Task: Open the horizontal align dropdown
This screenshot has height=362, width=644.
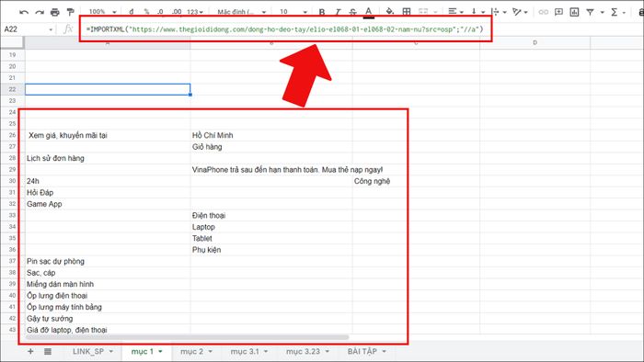Action: click(455, 12)
